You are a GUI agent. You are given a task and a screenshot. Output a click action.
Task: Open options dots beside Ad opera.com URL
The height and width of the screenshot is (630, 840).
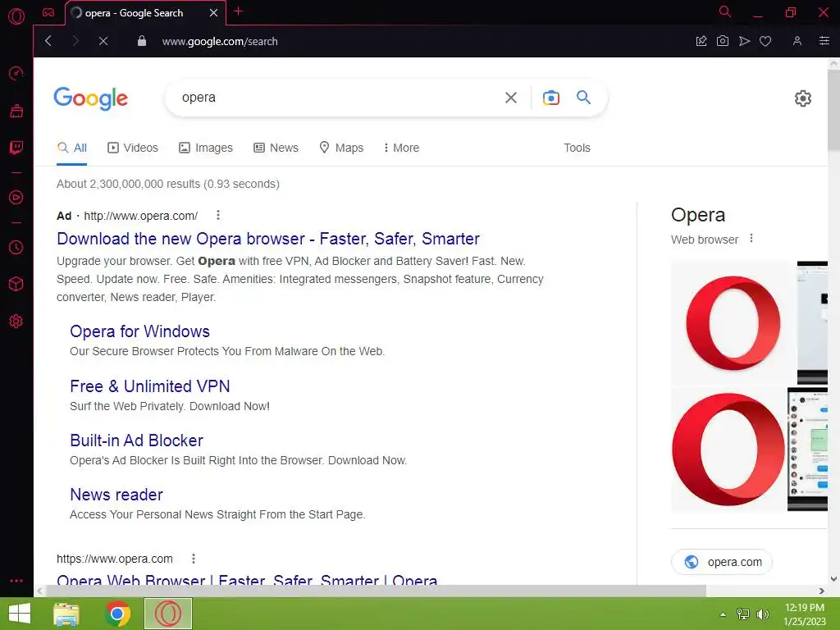click(x=217, y=216)
